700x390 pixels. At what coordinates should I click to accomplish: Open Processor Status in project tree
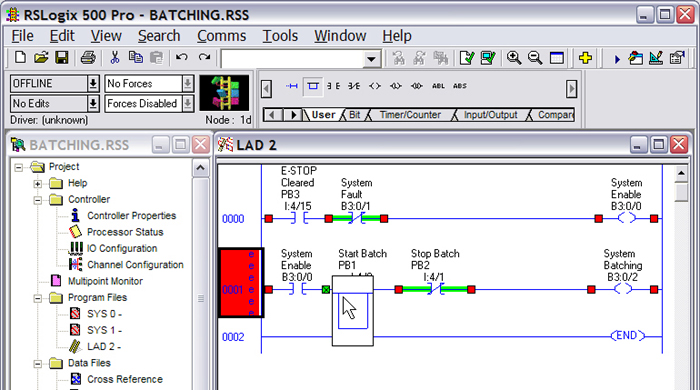(125, 232)
